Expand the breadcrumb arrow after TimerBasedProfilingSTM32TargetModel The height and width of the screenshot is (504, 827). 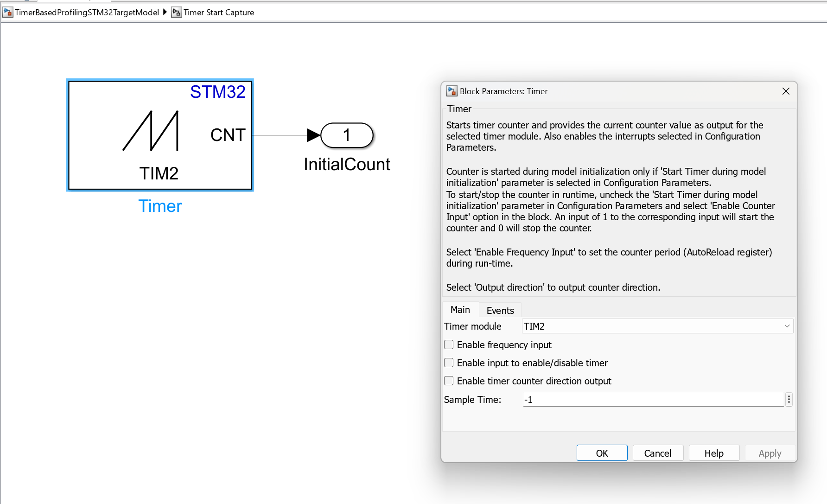[165, 13]
